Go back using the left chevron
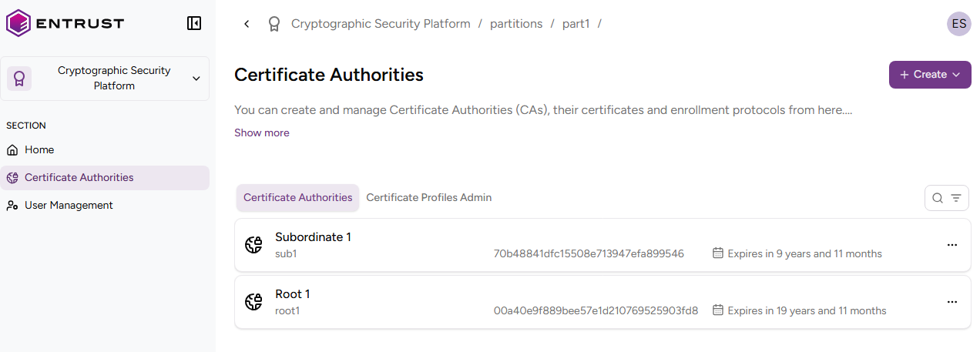Image resolution: width=980 pixels, height=352 pixels. [247, 24]
